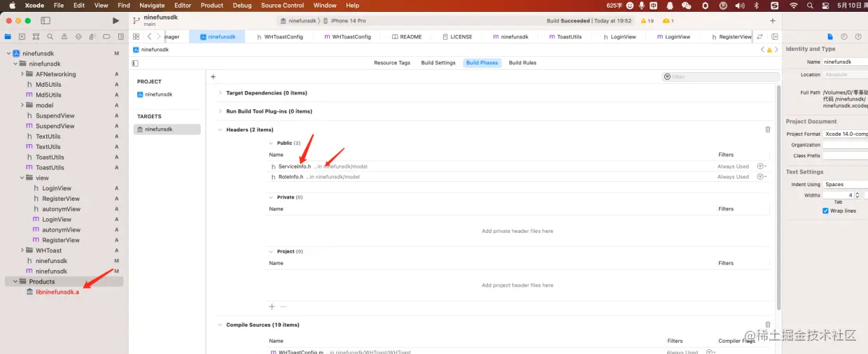Show the File inspector

[x=830, y=36]
